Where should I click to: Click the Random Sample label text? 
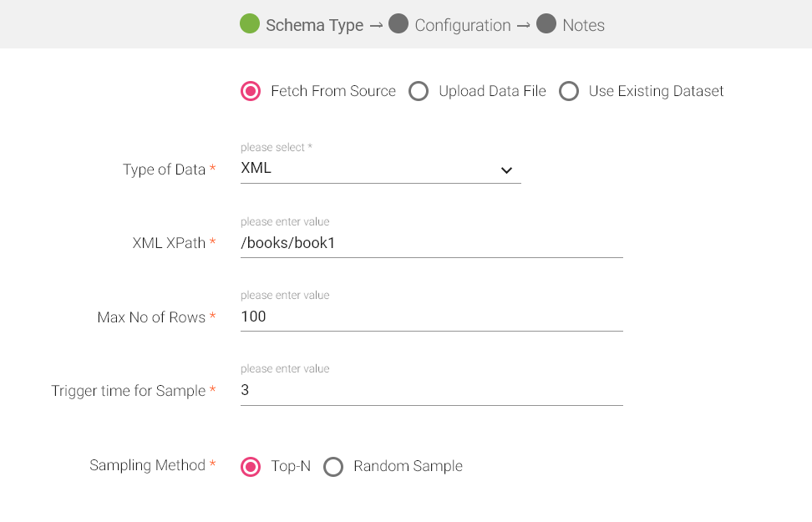click(408, 466)
